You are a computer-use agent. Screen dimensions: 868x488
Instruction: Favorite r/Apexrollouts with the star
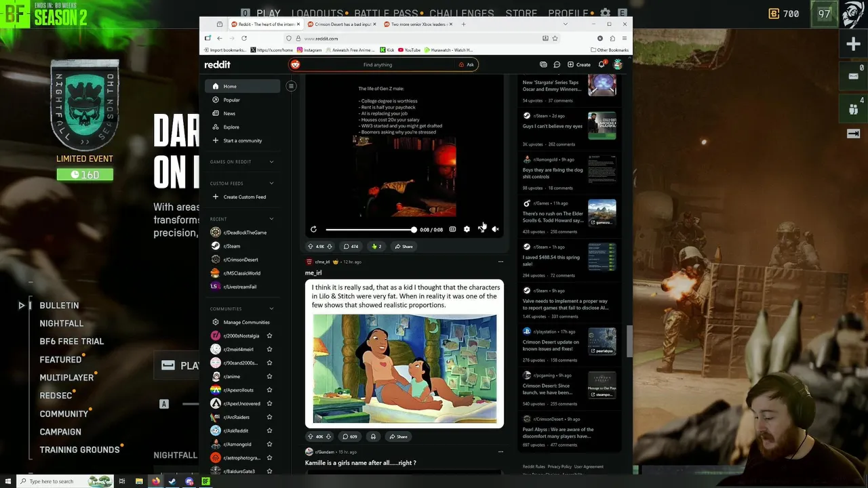tap(269, 390)
